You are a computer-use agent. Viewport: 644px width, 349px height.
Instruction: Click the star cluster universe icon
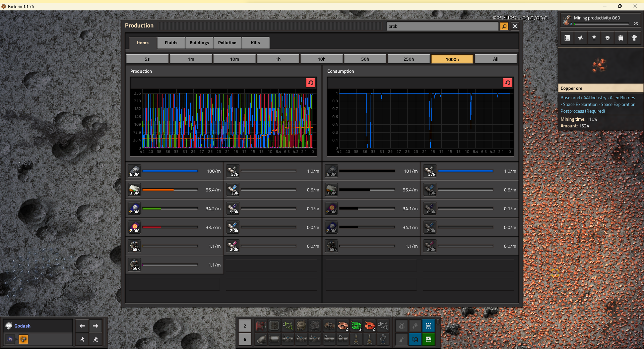click(x=10, y=339)
